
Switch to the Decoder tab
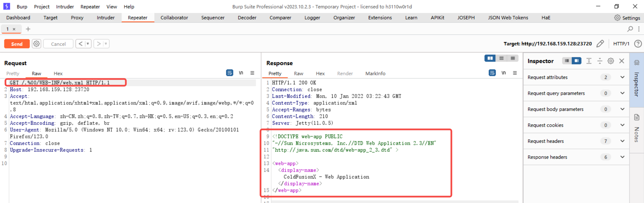click(x=247, y=18)
